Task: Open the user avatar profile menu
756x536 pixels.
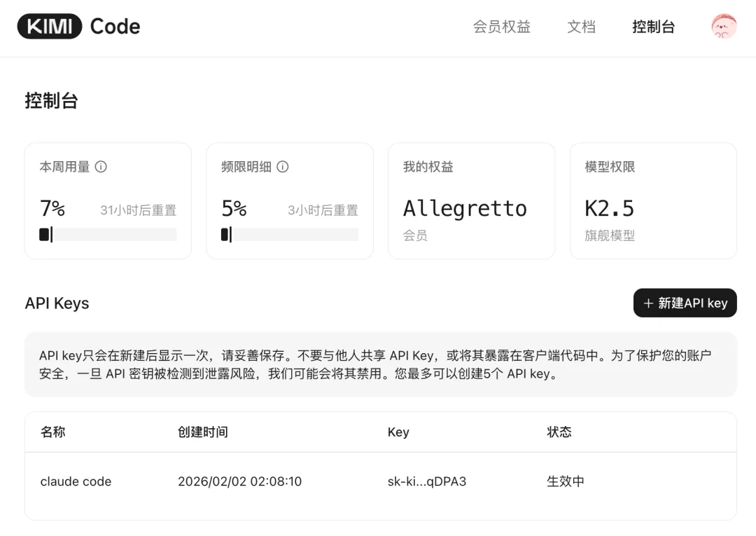Action: (724, 27)
